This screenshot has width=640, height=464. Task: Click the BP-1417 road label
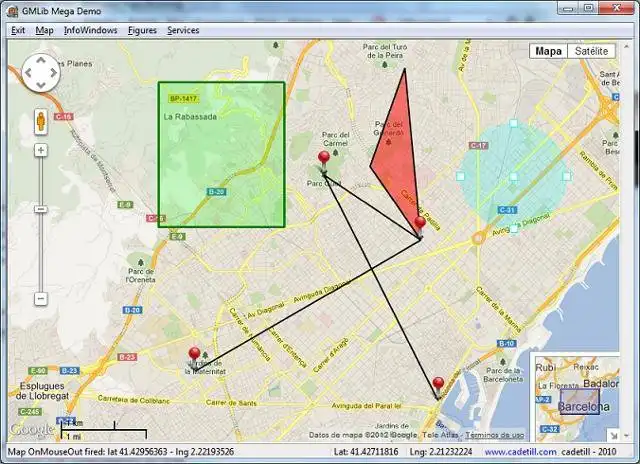(x=183, y=99)
